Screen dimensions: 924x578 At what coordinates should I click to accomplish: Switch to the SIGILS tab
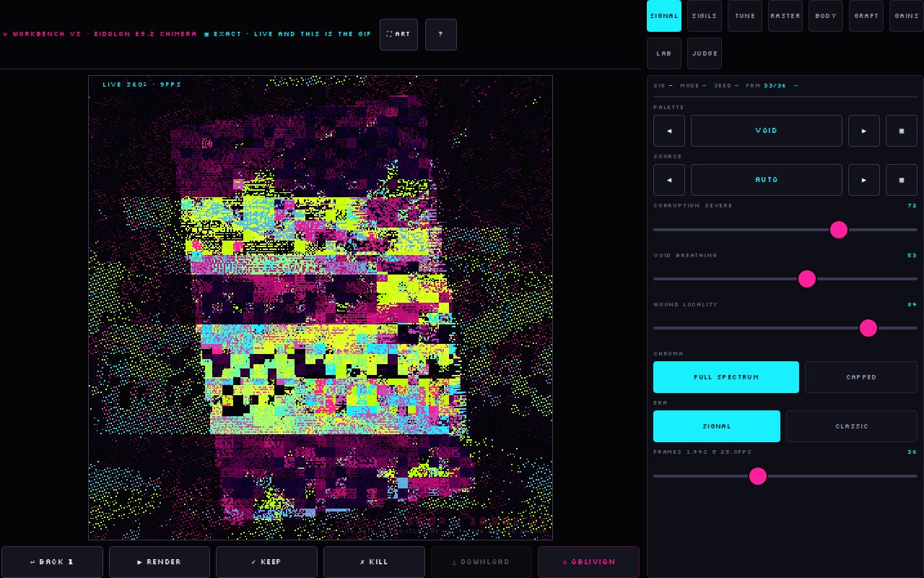point(705,16)
